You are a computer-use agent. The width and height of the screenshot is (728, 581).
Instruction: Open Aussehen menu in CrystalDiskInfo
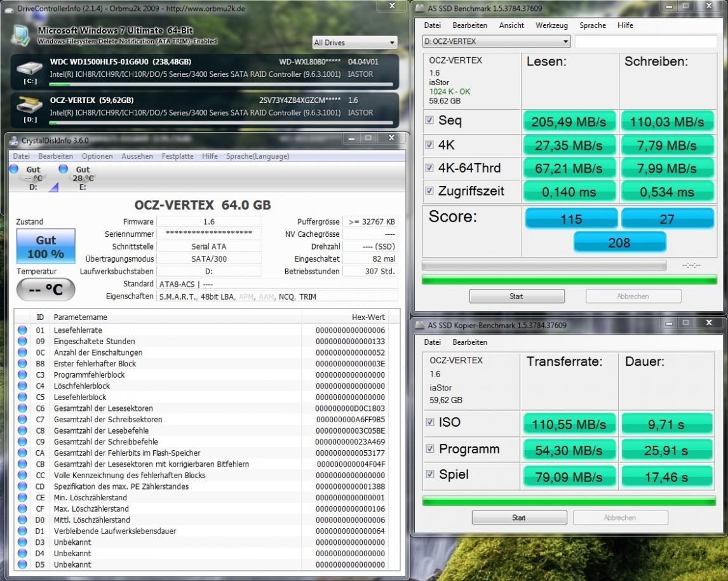137,156
